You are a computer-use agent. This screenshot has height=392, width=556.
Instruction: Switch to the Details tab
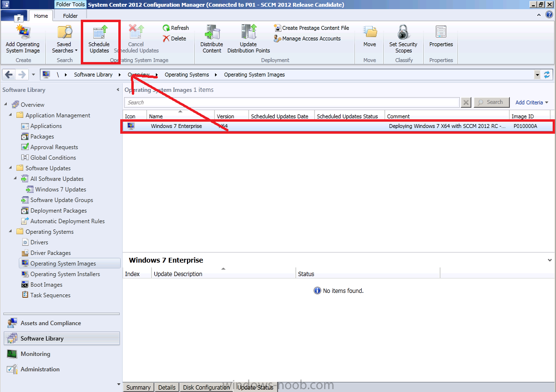[x=167, y=387]
